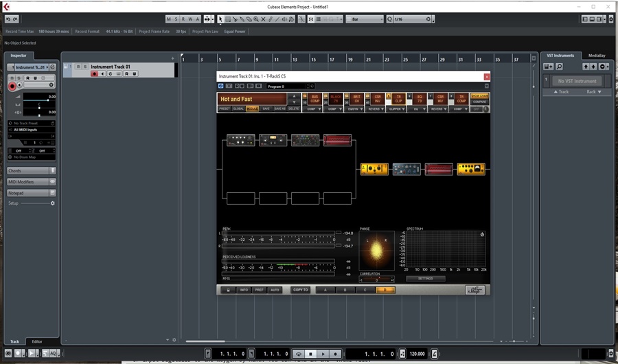618x364 pixels.
Task: Click the Iterative Quantize Q button
Action: click(389, 19)
